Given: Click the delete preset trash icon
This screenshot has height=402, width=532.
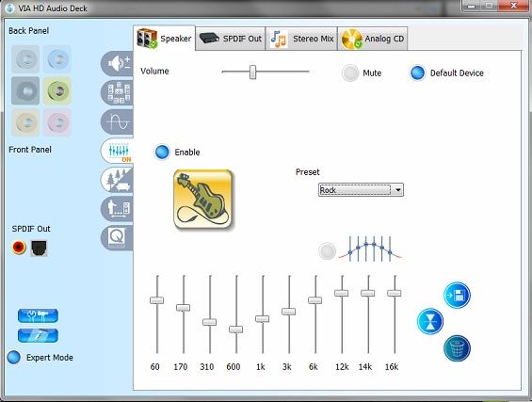Looking at the screenshot, I should [457, 348].
